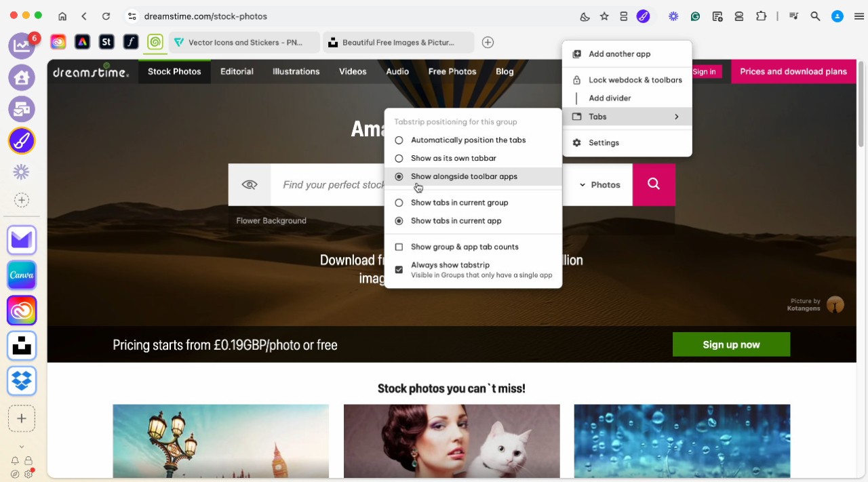Click the magenta search magnifier button
Screen dimensions: 868x482
[654, 184]
